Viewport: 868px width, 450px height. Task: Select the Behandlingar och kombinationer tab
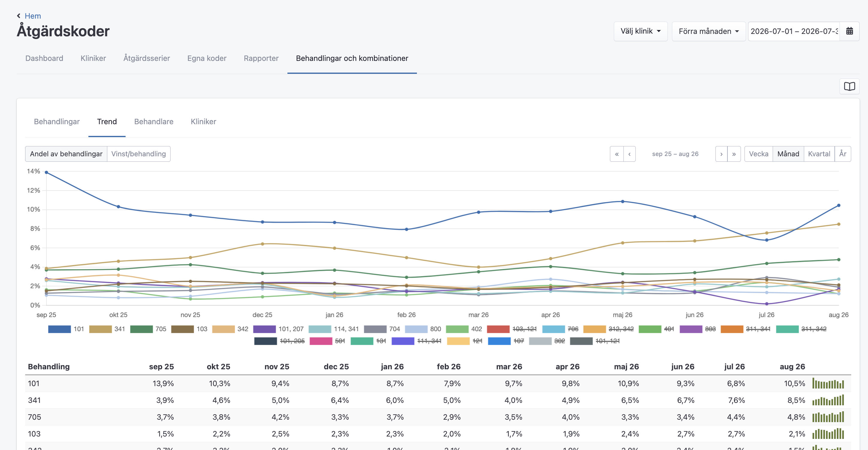[x=352, y=58]
